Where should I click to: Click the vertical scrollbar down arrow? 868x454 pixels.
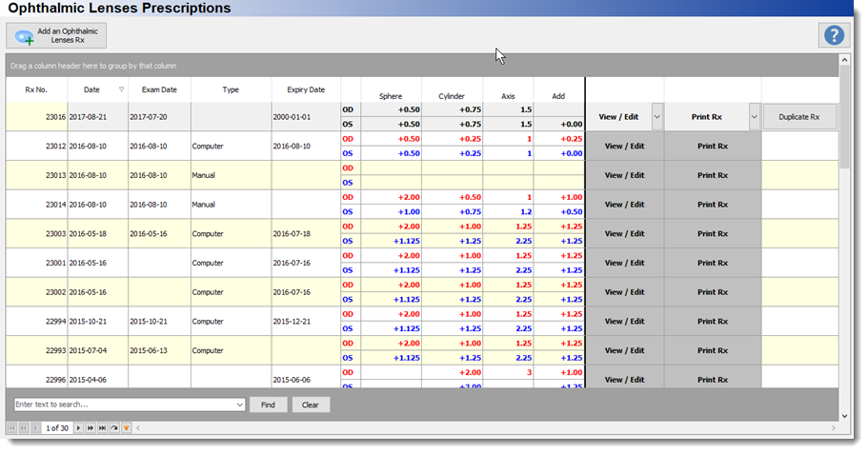tap(844, 416)
